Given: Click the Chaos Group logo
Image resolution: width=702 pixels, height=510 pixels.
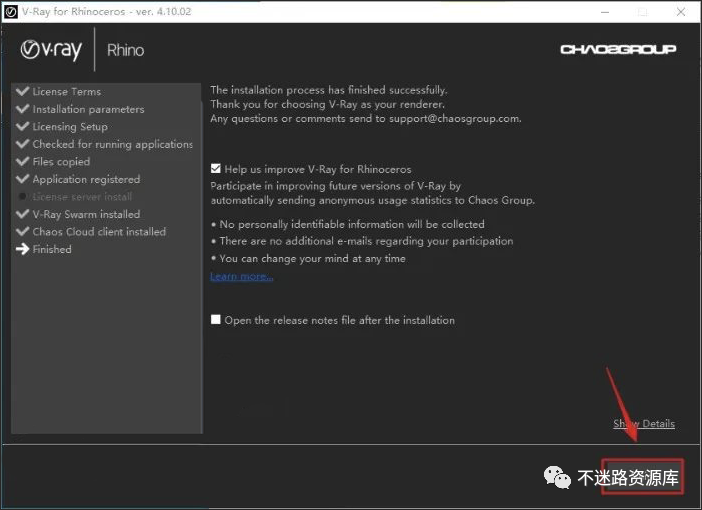Looking at the screenshot, I should (x=618, y=49).
